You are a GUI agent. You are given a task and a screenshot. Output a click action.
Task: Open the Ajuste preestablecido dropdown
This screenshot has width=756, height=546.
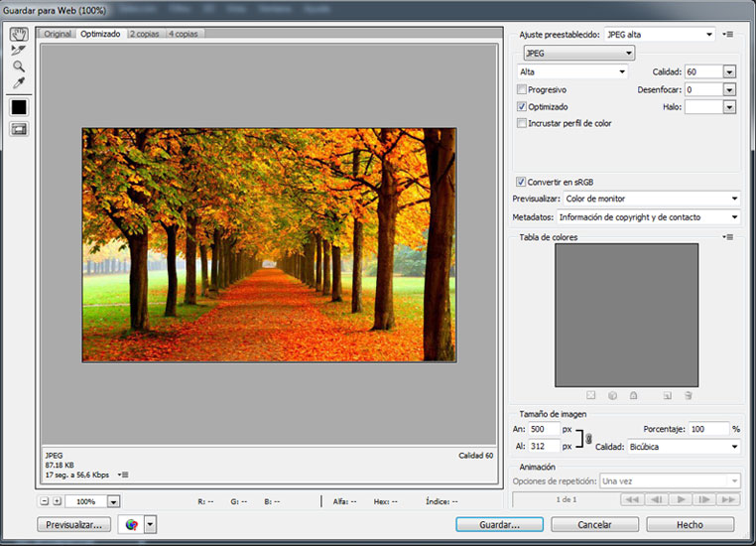point(660,34)
